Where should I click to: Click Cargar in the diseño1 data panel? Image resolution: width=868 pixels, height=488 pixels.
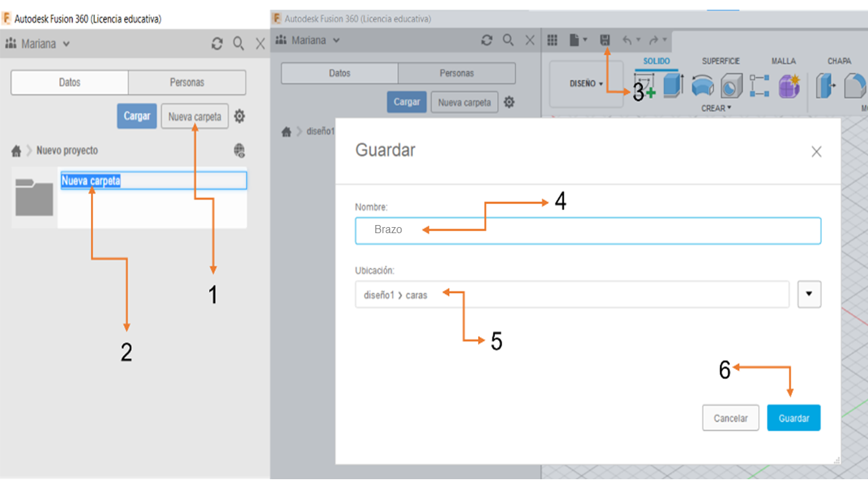tap(407, 102)
